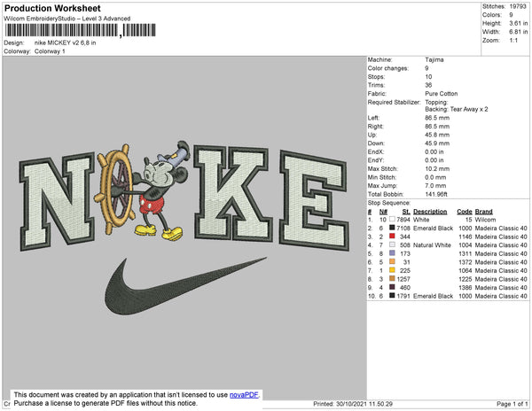Click the 'Trims:' label

pos(376,85)
